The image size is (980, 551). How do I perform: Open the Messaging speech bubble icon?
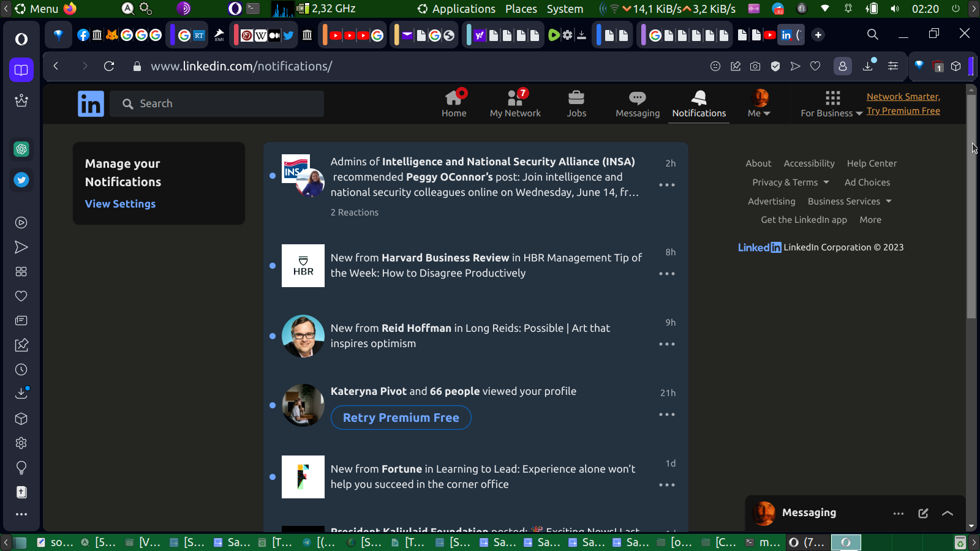tap(637, 98)
